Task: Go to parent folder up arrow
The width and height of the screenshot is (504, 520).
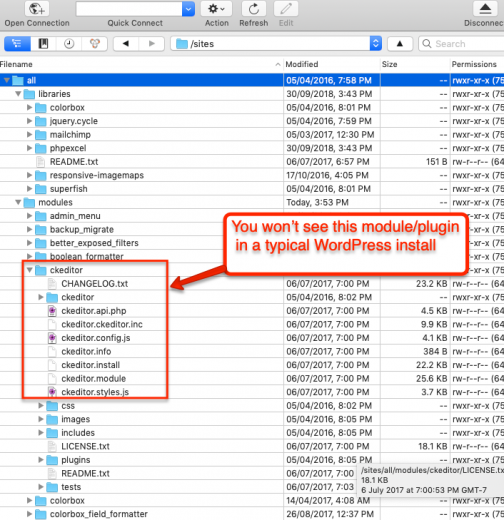Action: point(400,44)
